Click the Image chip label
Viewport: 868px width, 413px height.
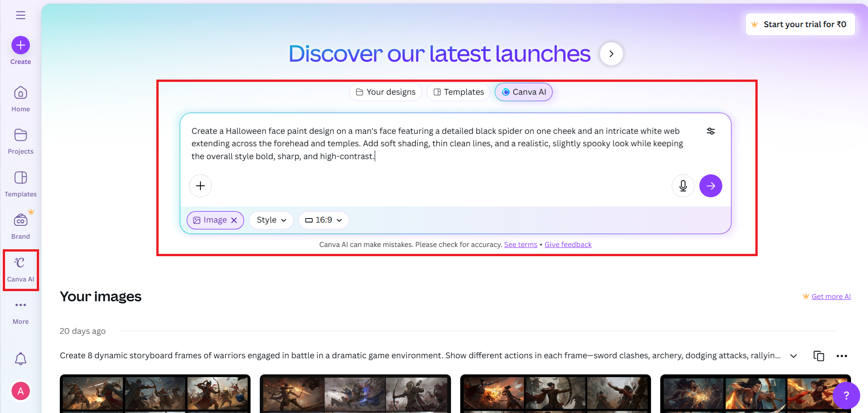click(215, 220)
